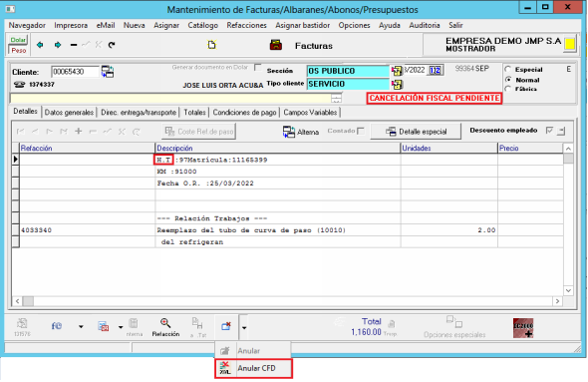Image resolution: width=588 pixels, height=382 pixels.
Task: Go to the previous record with the left arrow
Action: pyautogui.click(x=40, y=45)
